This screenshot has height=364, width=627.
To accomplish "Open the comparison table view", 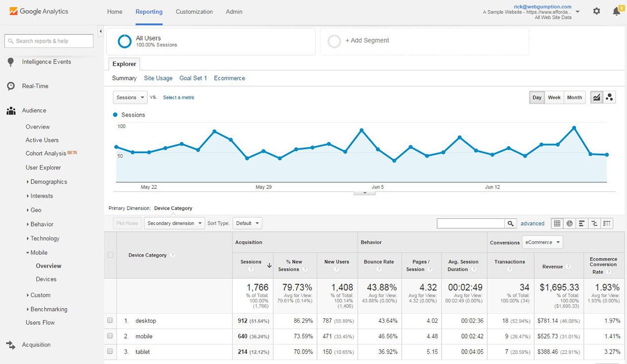I will pos(594,223).
